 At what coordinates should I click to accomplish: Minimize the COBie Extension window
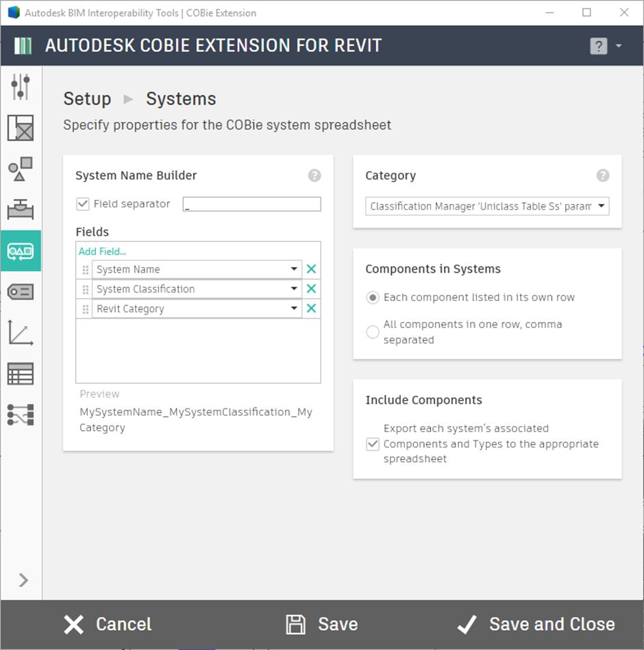click(x=550, y=12)
